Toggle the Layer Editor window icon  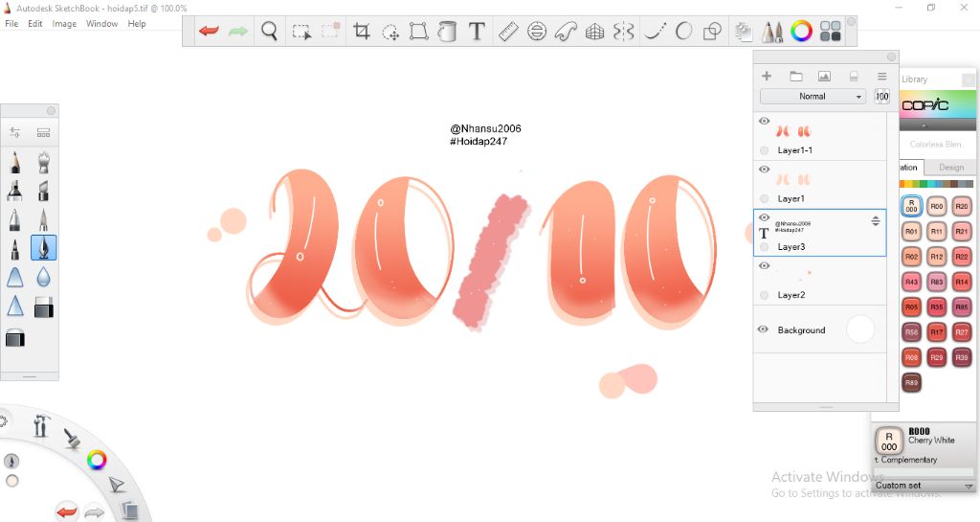[743, 32]
